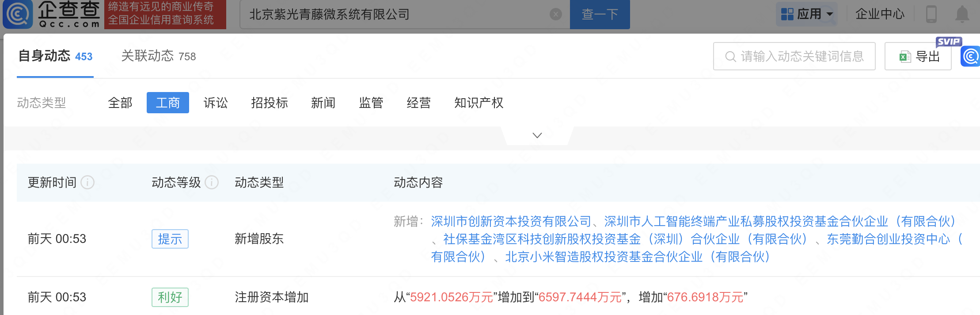Click the 动态类型 column header

[x=259, y=182]
